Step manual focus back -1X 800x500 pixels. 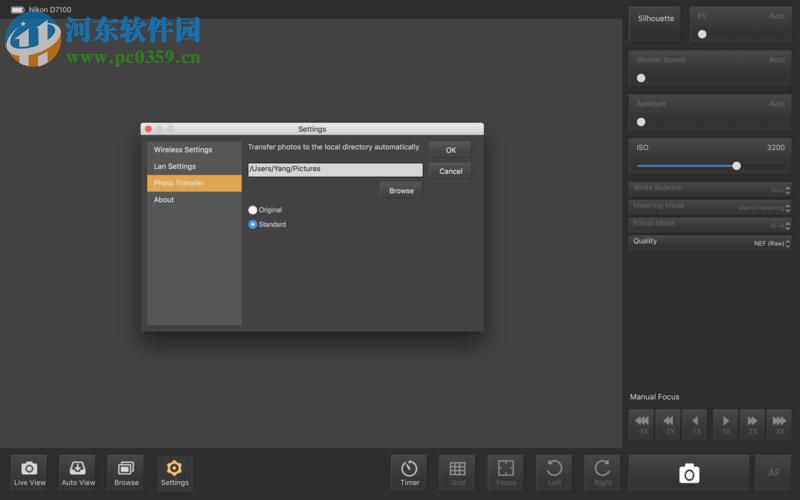(x=695, y=424)
